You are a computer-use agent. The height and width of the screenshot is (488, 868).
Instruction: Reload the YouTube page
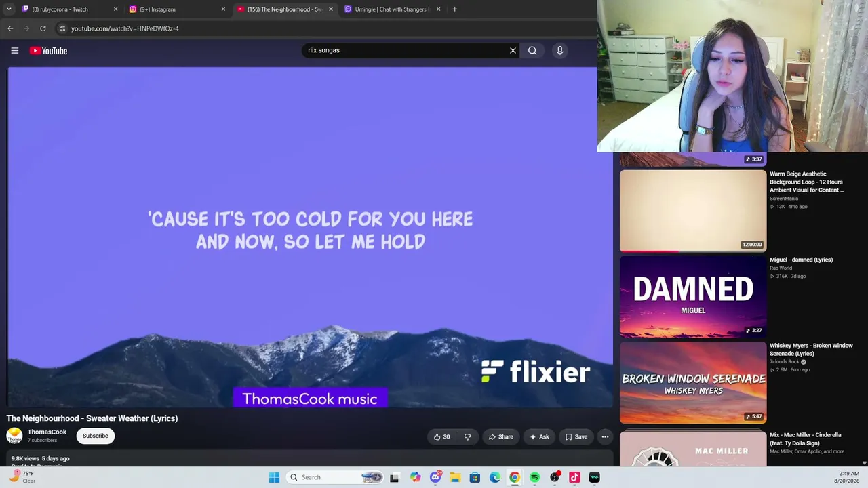click(43, 28)
